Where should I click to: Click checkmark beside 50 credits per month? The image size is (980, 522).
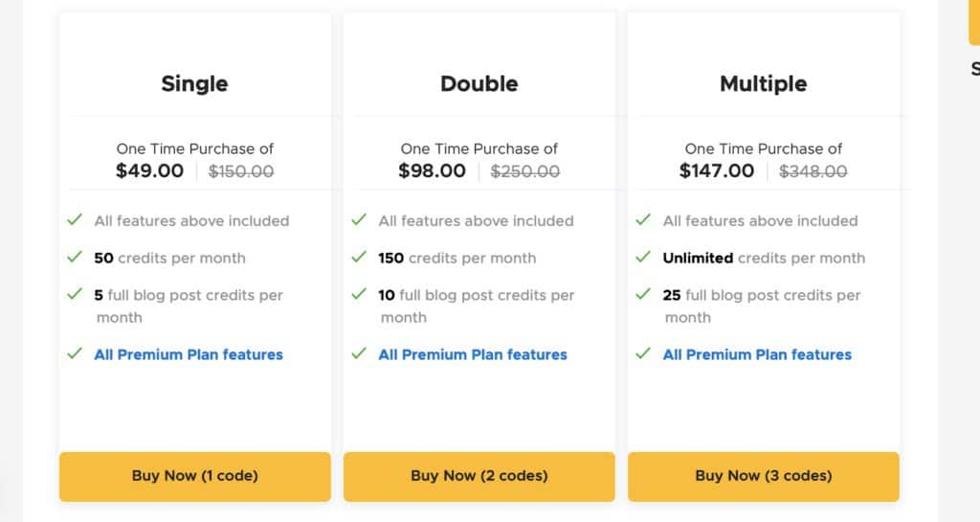[75, 257]
